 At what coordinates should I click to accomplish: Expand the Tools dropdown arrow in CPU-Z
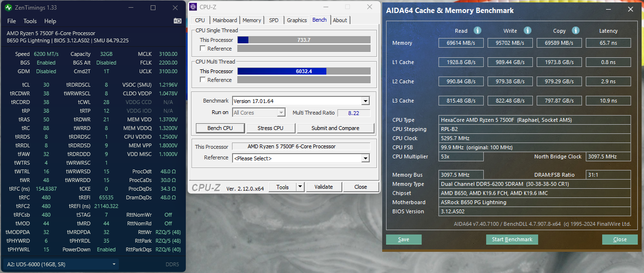pyautogui.click(x=300, y=187)
